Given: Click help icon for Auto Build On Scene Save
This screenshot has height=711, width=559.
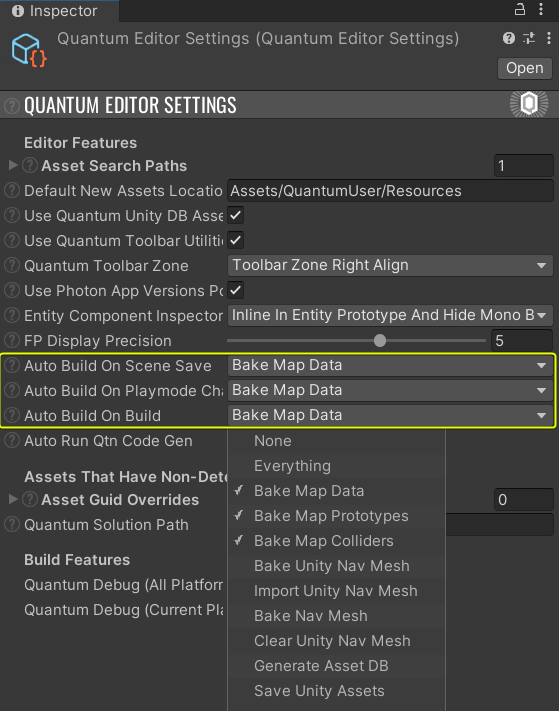Looking at the screenshot, I should tap(12, 365).
